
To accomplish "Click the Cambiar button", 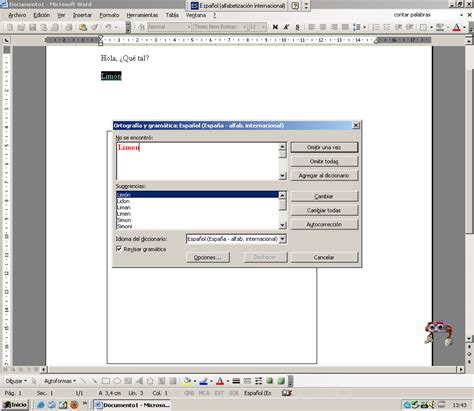I will pos(324,196).
